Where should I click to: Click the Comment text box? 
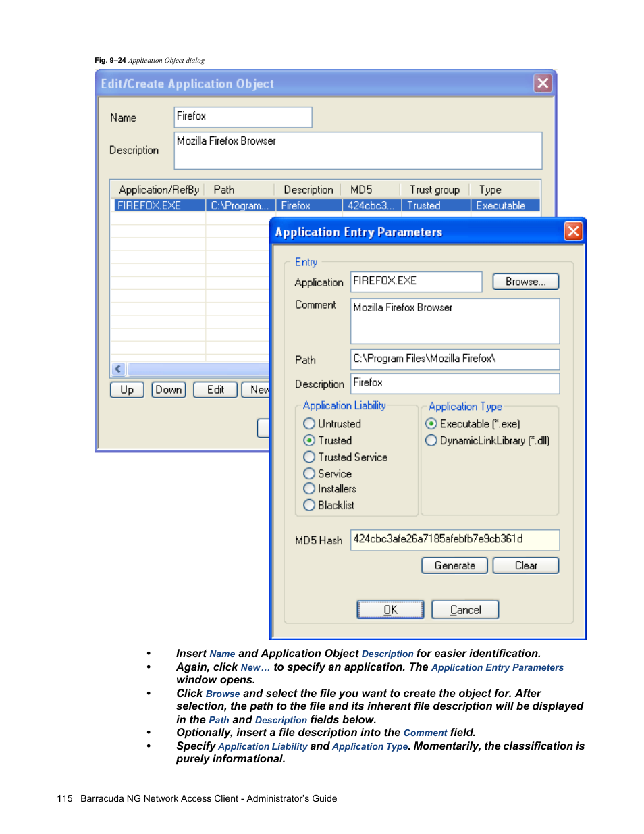click(455, 321)
